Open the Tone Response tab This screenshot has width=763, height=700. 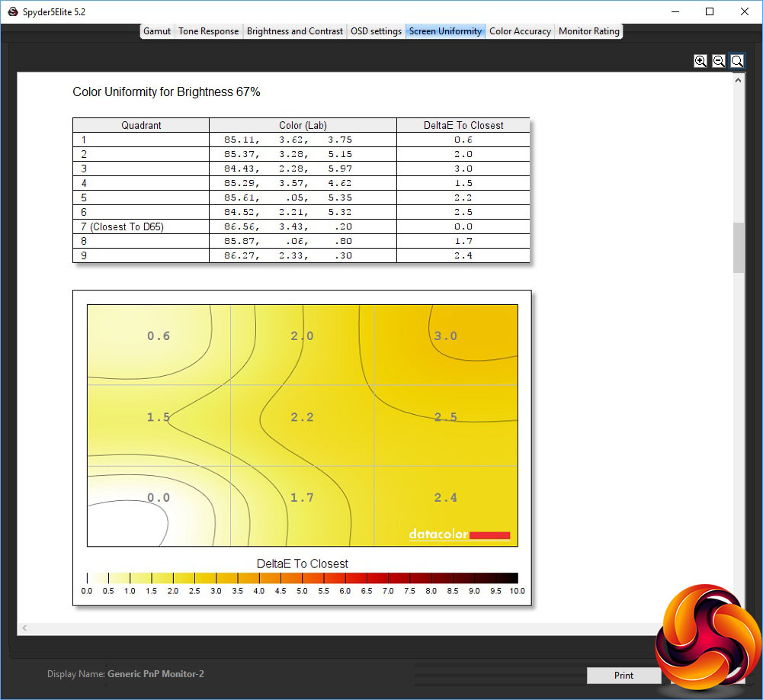(208, 31)
